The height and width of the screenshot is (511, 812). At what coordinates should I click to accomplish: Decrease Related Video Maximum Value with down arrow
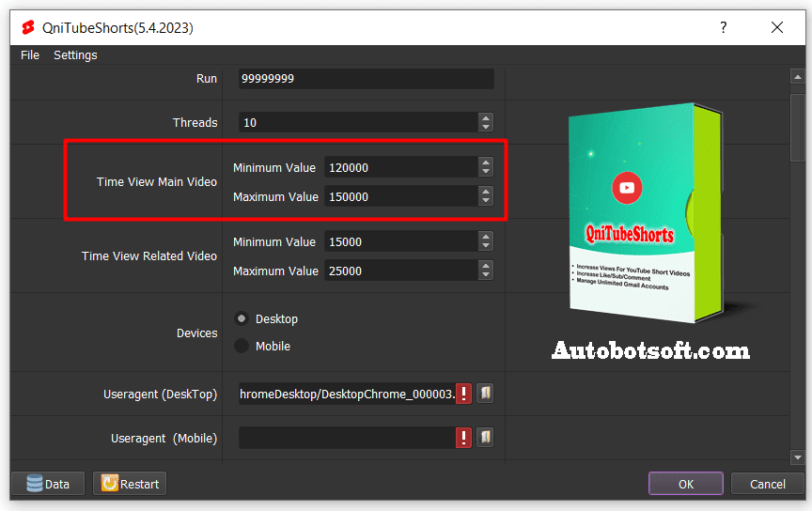485,275
